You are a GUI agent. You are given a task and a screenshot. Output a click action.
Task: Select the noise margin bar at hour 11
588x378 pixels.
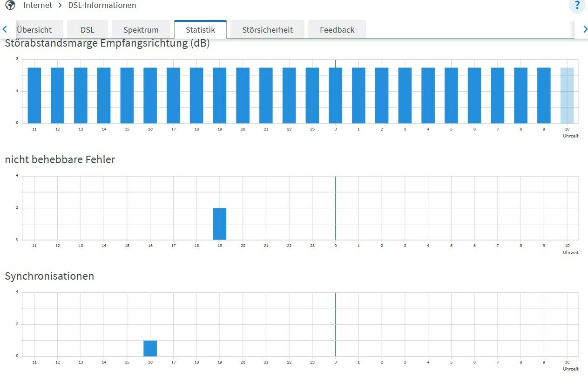(x=34, y=96)
